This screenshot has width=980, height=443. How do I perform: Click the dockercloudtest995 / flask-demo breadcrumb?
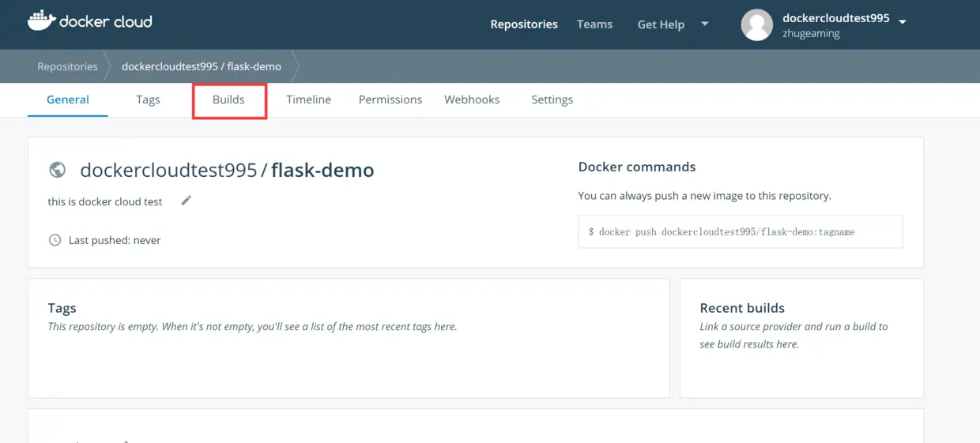click(202, 66)
